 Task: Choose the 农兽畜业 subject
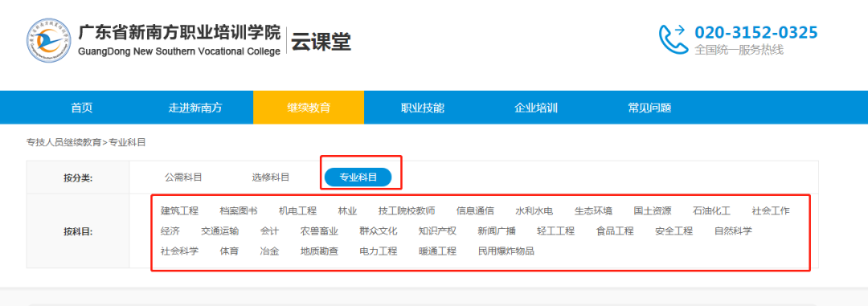[x=319, y=231]
